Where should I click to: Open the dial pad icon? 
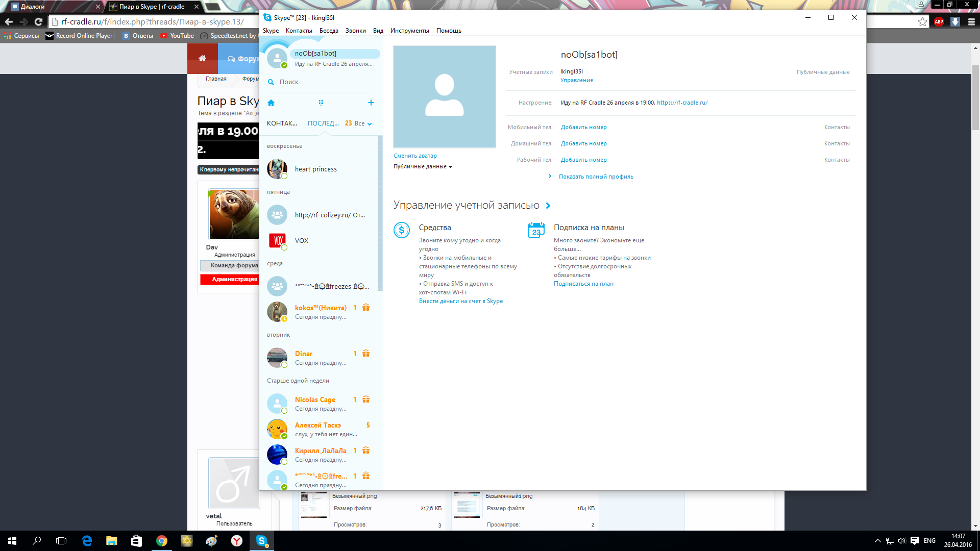[x=321, y=103]
